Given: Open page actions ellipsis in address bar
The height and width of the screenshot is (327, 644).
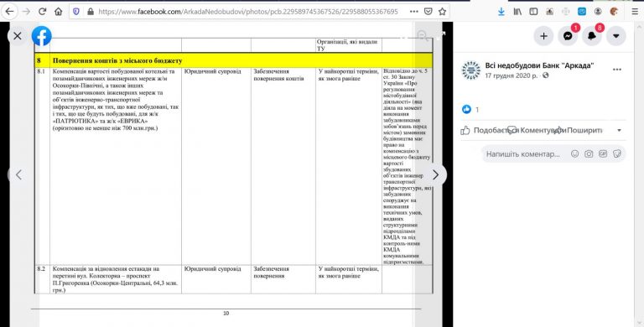Looking at the screenshot, I should coord(414,12).
